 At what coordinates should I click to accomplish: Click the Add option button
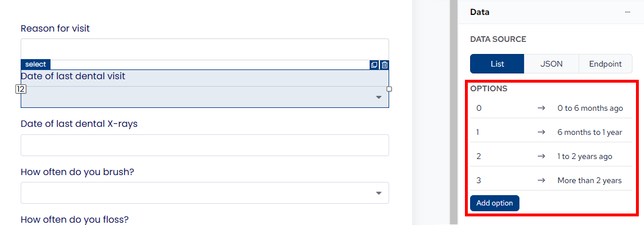495,203
